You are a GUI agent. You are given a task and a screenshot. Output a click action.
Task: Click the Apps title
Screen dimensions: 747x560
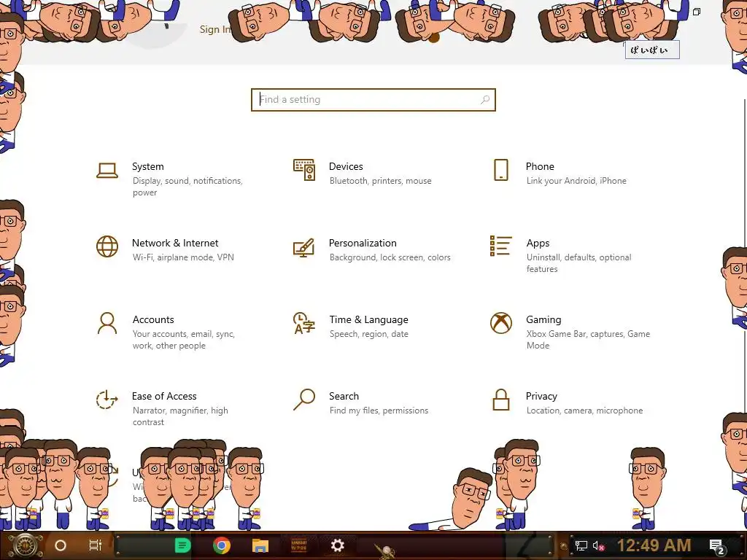[538, 244]
